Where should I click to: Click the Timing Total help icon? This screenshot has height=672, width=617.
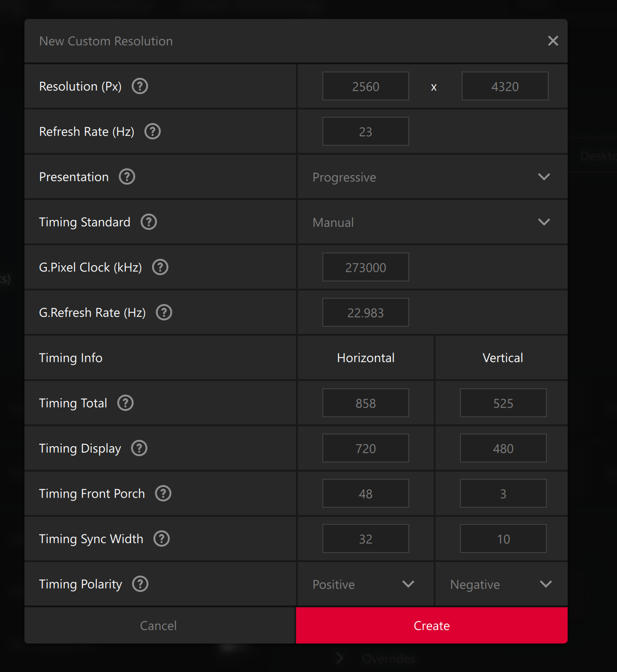pyautogui.click(x=125, y=403)
